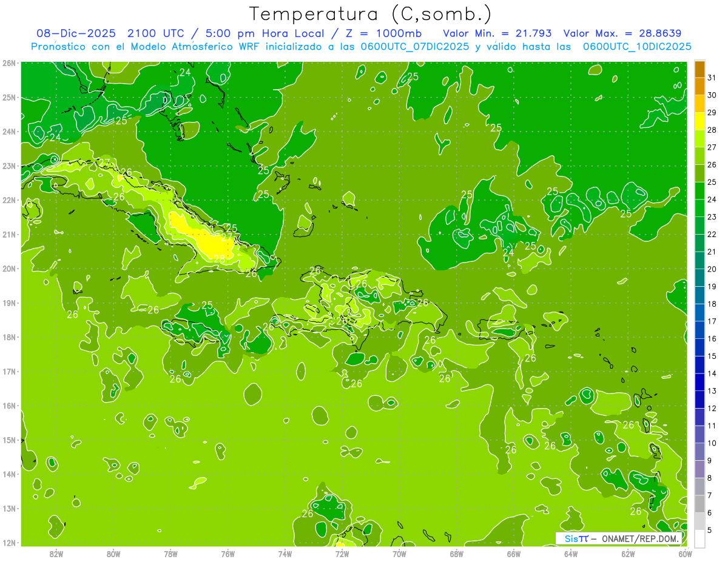This screenshot has height=562, width=728.
Task: Click the 26N latitude label
Action: 9,63
